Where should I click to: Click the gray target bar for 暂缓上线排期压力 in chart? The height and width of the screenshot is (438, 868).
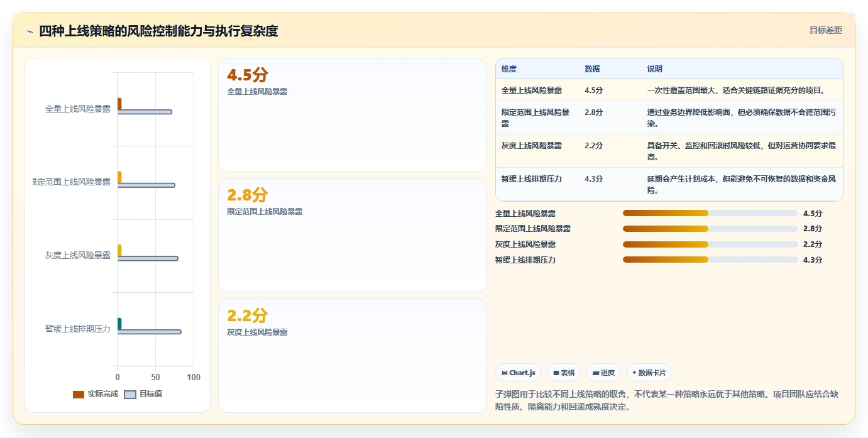click(x=150, y=332)
